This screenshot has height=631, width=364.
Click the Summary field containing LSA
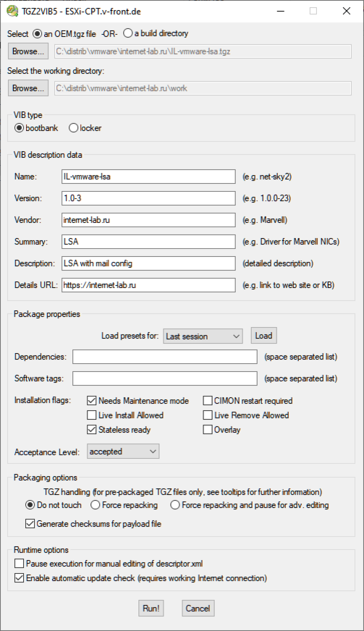coord(148,242)
